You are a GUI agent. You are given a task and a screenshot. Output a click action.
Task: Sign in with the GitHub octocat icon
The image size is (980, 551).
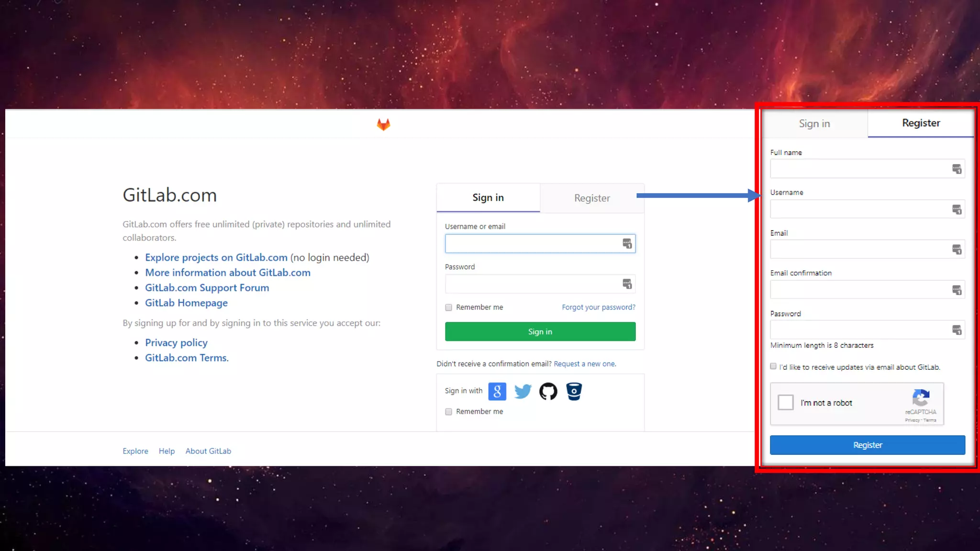548,391
